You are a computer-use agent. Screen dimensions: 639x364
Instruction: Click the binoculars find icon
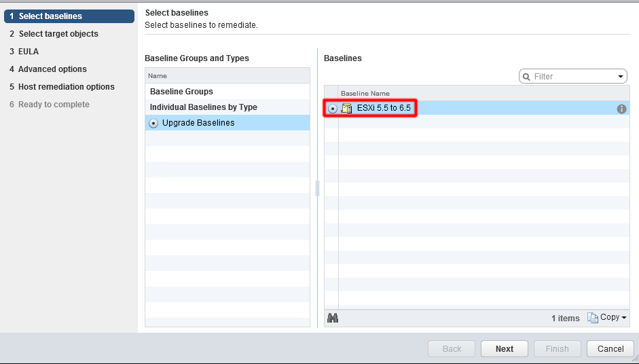coord(333,318)
